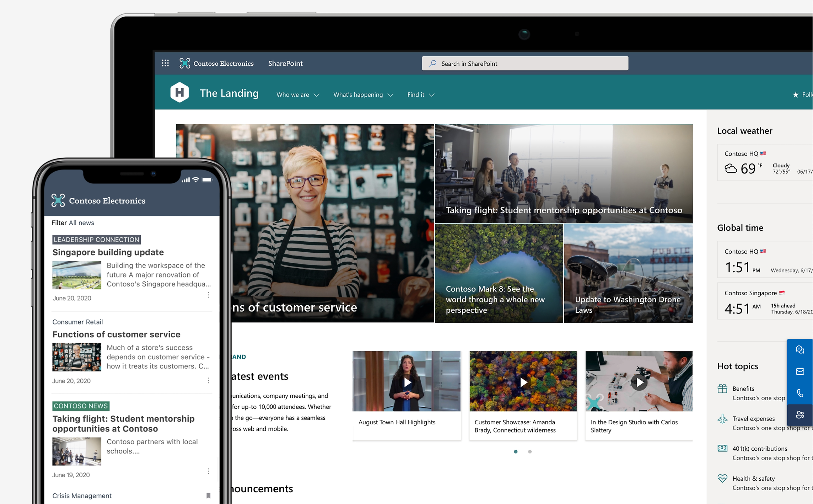The height and width of the screenshot is (504, 813).
Task: Click In the Design Studio with Carlos Slattery title
Action: tap(634, 426)
